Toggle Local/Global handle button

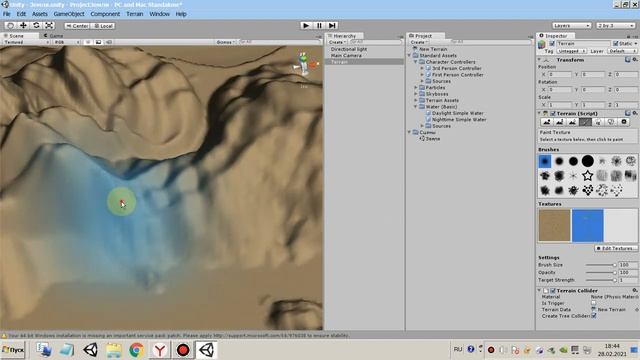tap(103, 26)
